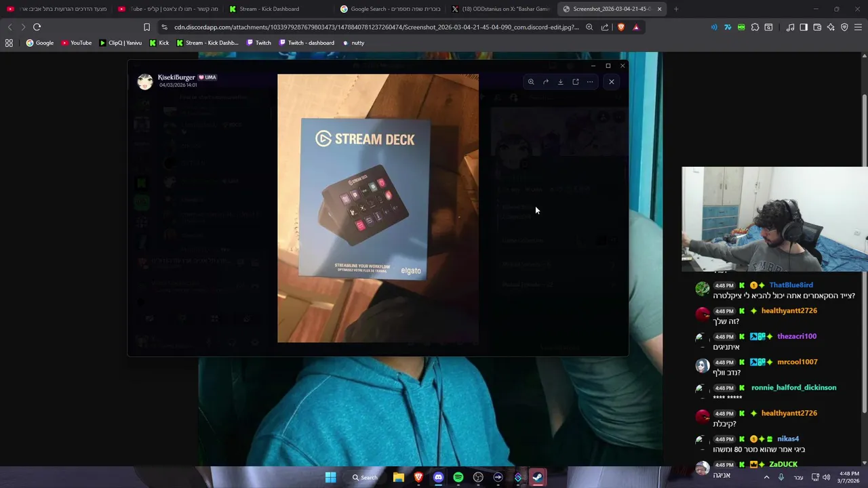
Task: Close the Discord image viewer with the X
Action: [612, 82]
